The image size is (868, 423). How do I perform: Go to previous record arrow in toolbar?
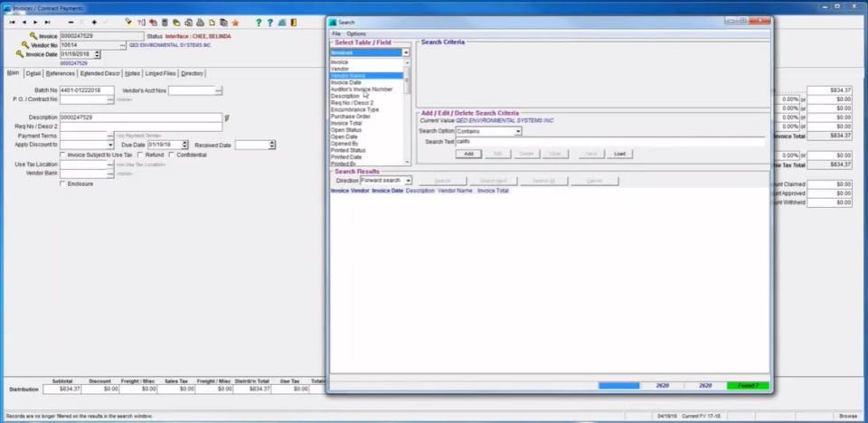click(x=24, y=23)
